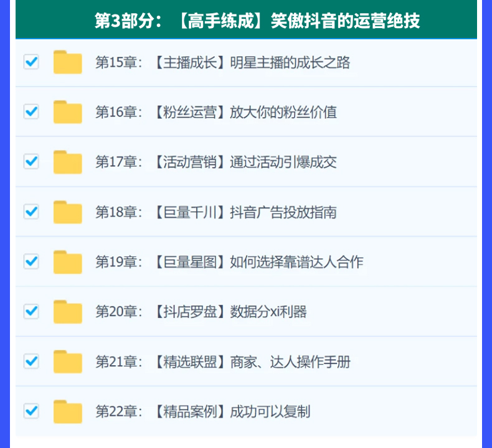Open the folder icon for 第16章 粉丝运营
Screen dimensions: 492x448
(x=67, y=112)
